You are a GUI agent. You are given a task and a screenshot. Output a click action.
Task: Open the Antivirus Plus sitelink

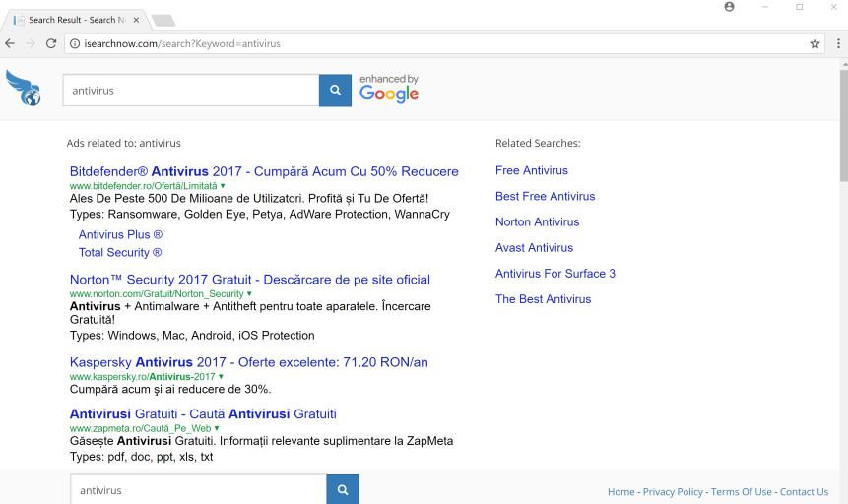(120, 234)
